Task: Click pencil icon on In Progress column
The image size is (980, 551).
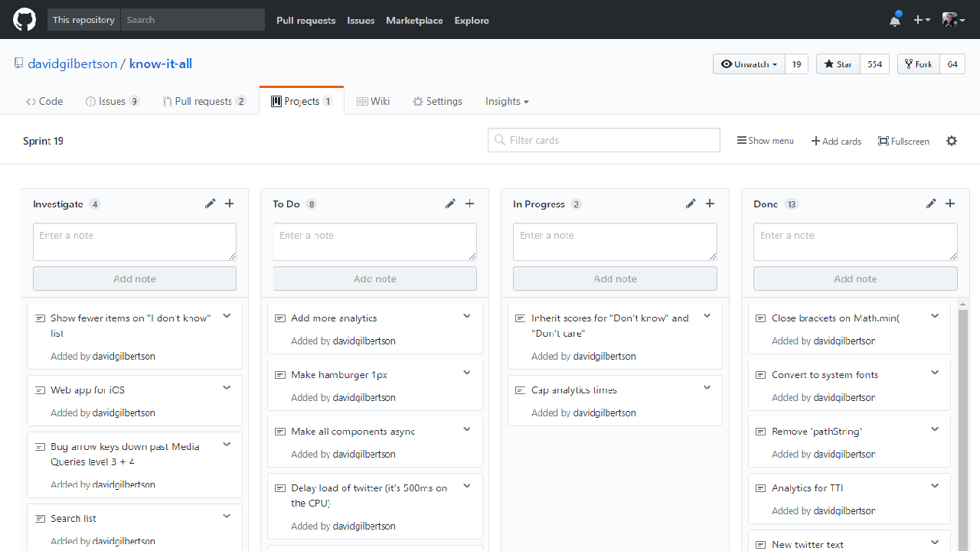Action: pyautogui.click(x=691, y=204)
